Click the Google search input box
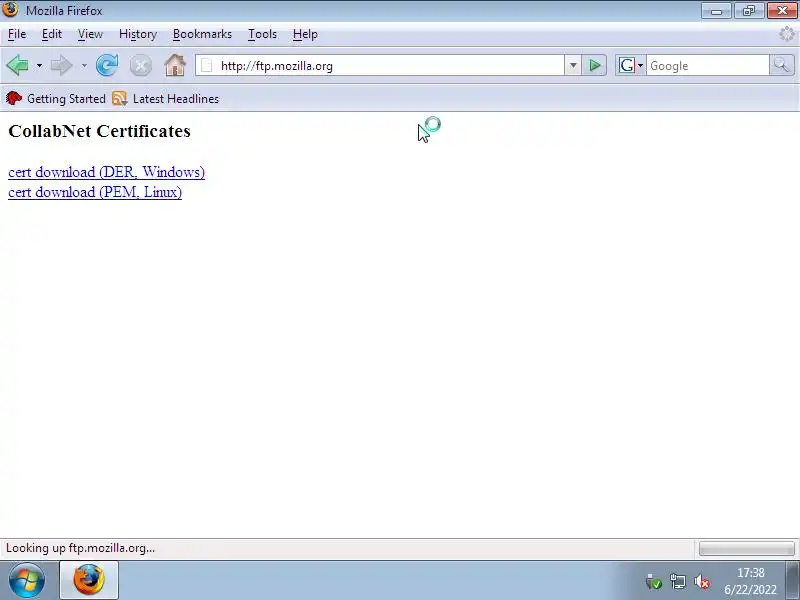The width and height of the screenshot is (800, 600). tap(708, 66)
